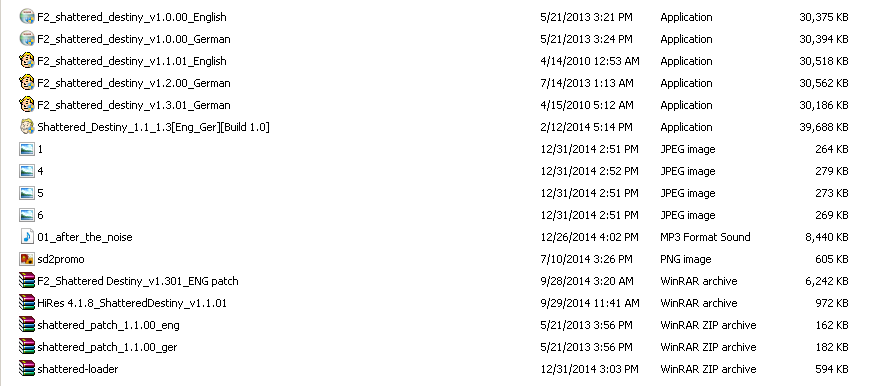
Task: Select the F2_shattered_destiny_v1.2.00_German icon
Action: 27,83
